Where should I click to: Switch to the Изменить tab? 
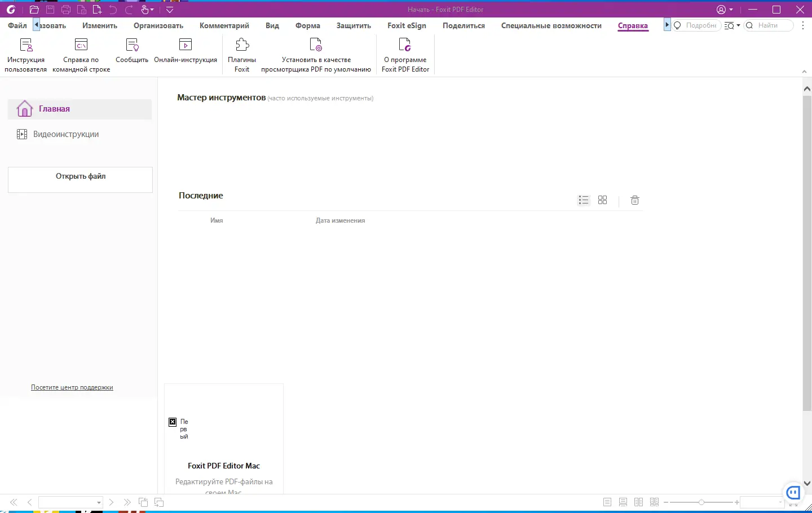pos(100,26)
